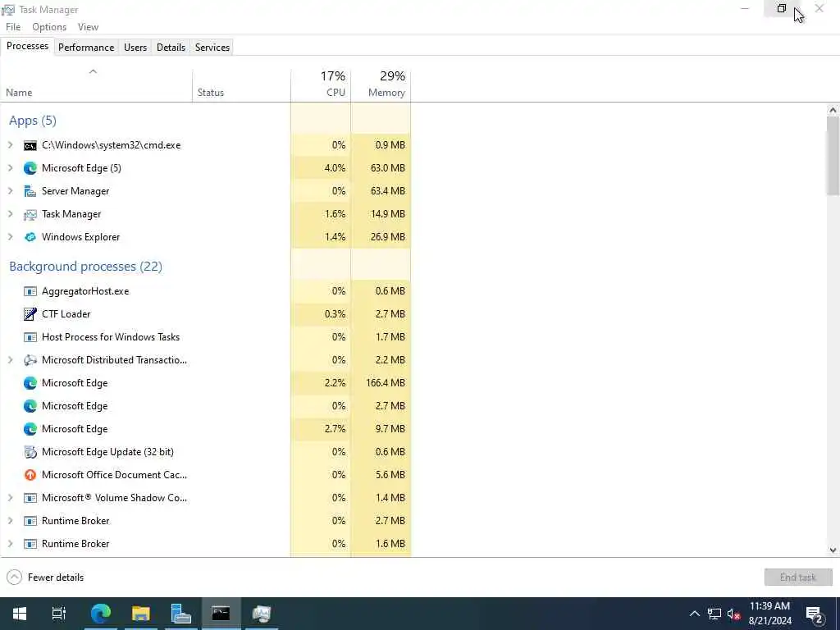Screen dimensions: 840x630
Task: Click the CTF Loader pen icon
Action: point(30,314)
